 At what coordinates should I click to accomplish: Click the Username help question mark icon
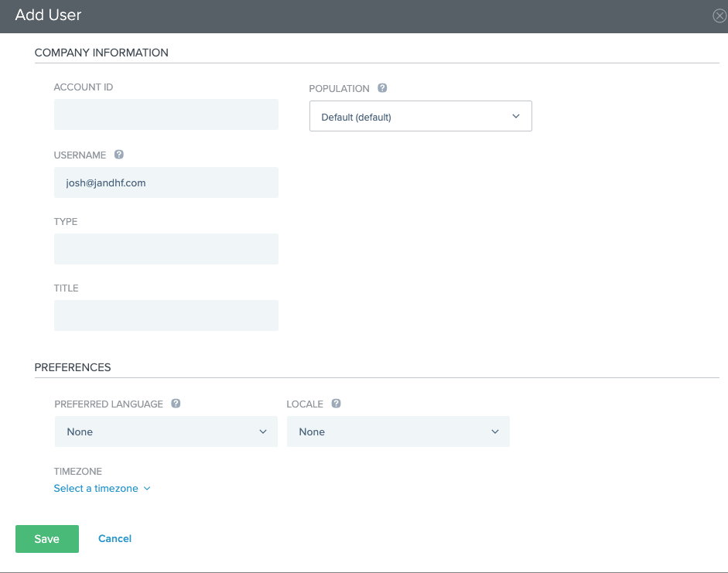click(x=118, y=155)
